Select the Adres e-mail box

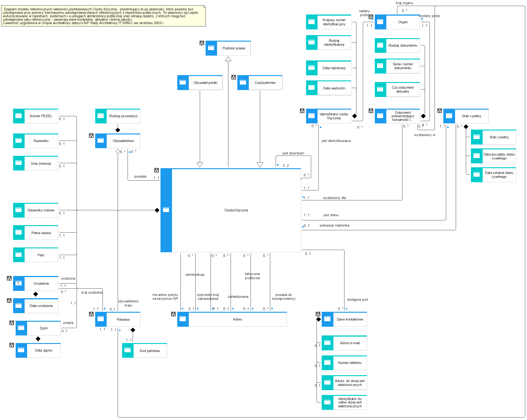[x=349, y=343]
